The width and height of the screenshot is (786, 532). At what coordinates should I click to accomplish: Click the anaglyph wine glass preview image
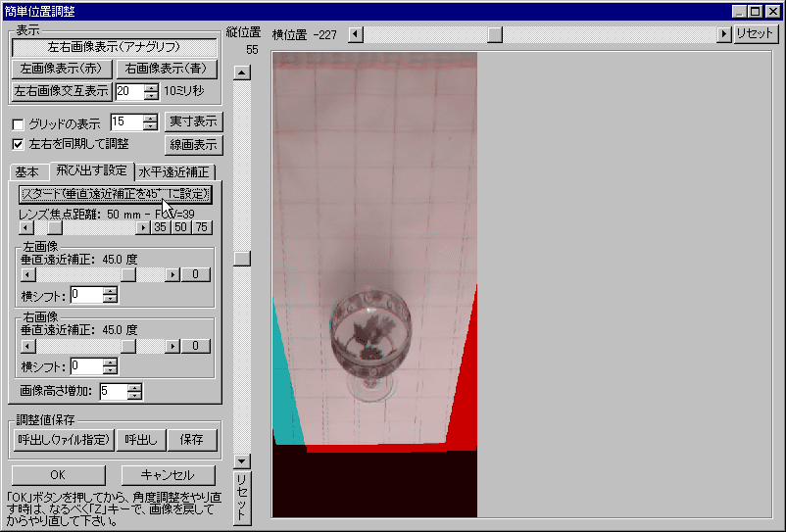pos(374,284)
